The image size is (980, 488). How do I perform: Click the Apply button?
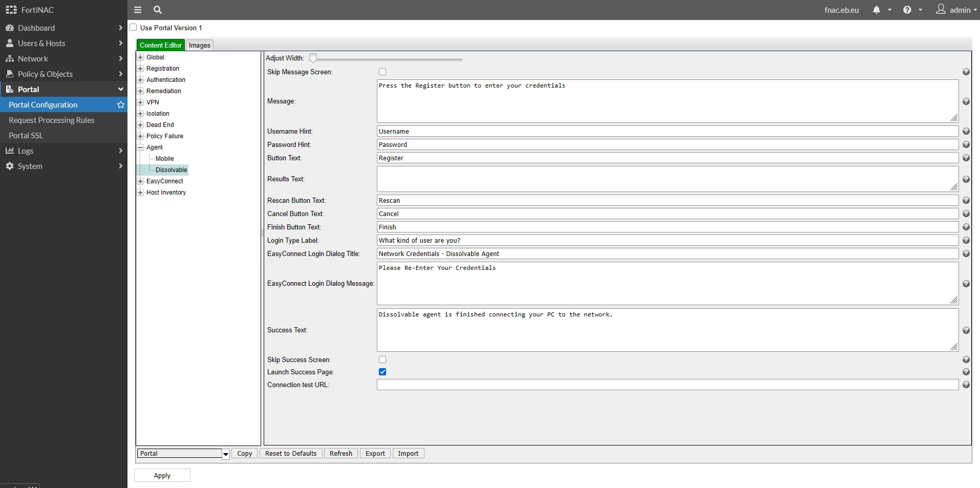[162, 475]
